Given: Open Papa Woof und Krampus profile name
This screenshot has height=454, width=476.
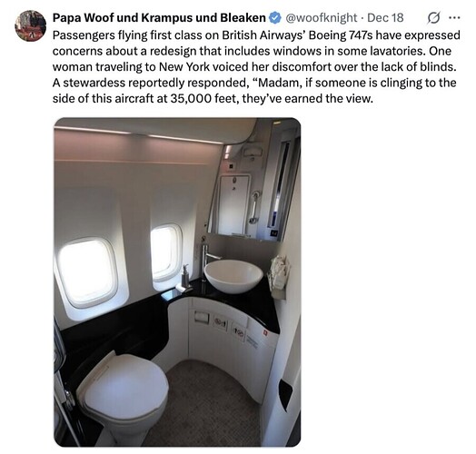Looking at the screenshot, I should [x=159, y=18].
